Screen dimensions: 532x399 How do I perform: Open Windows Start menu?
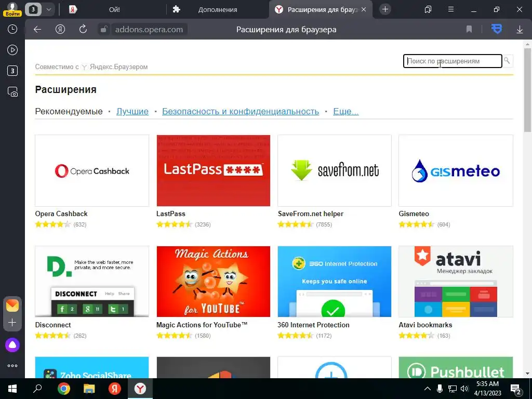(x=12, y=389)
